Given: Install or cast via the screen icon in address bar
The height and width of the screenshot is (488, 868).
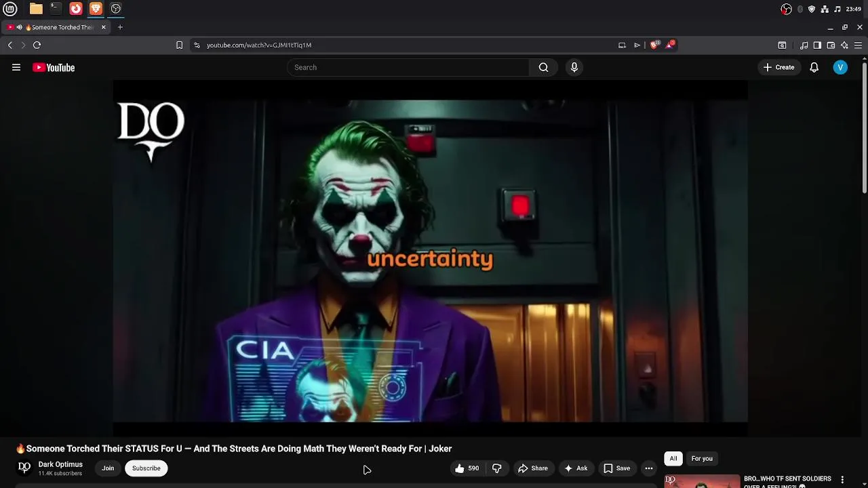Looking at the screenshot, I should click(622, 45).
